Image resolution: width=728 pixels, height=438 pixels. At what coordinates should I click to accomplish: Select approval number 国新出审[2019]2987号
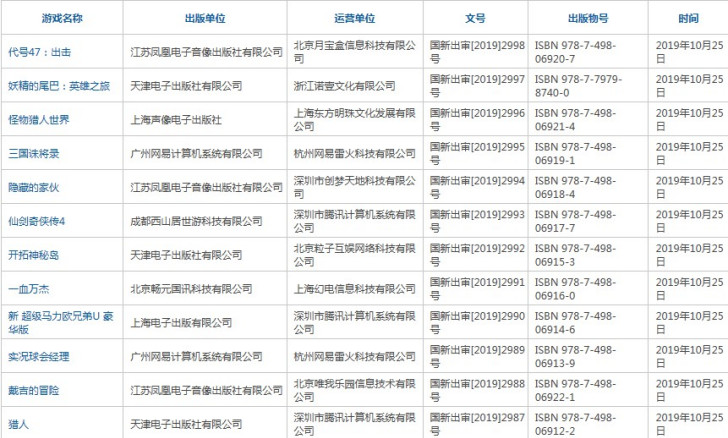coord(477,425)
